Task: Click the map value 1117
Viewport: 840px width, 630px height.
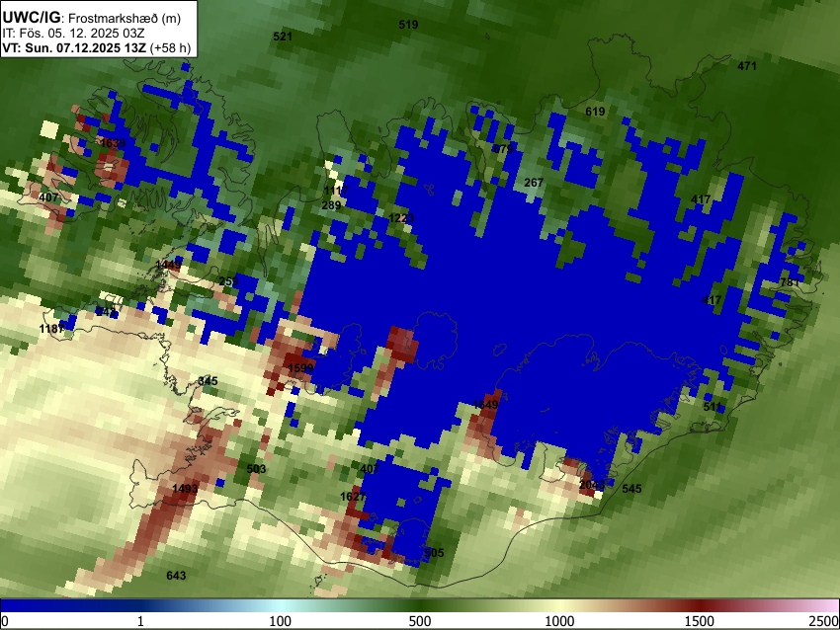Action: pos(336,191)
